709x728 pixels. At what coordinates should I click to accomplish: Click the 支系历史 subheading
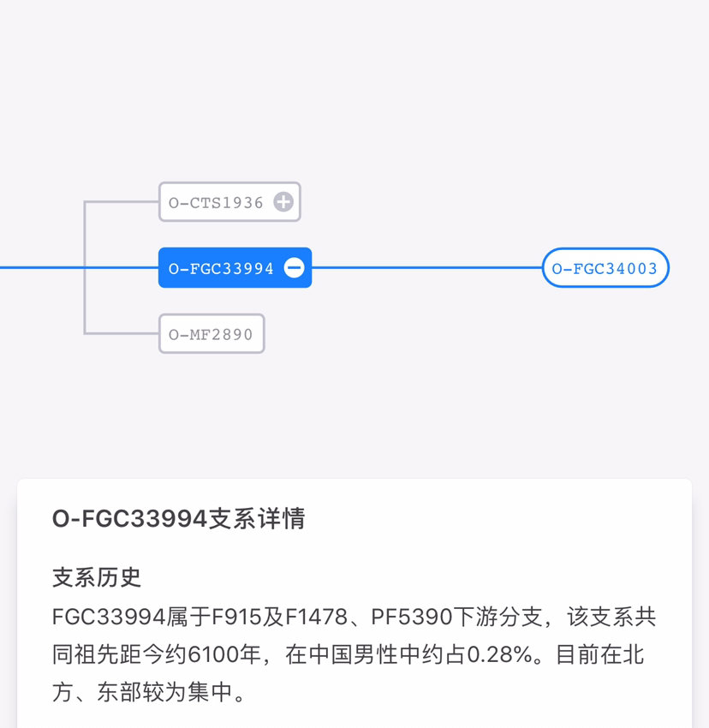click(97, 577)
